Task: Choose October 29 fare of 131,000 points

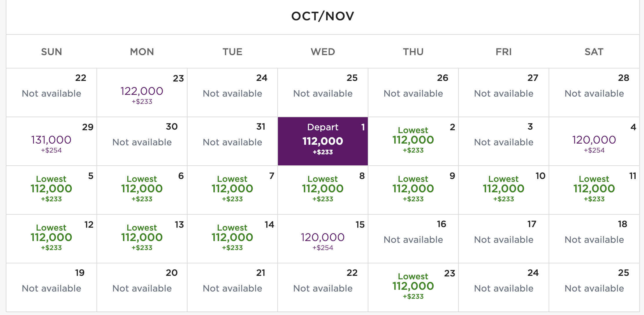Action: click(52, 141)
